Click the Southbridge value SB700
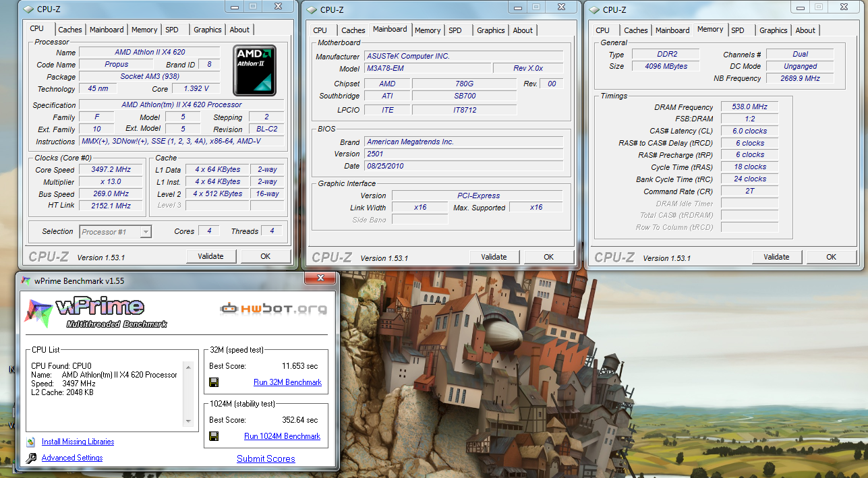868x478 pixels. pos(465,96)
